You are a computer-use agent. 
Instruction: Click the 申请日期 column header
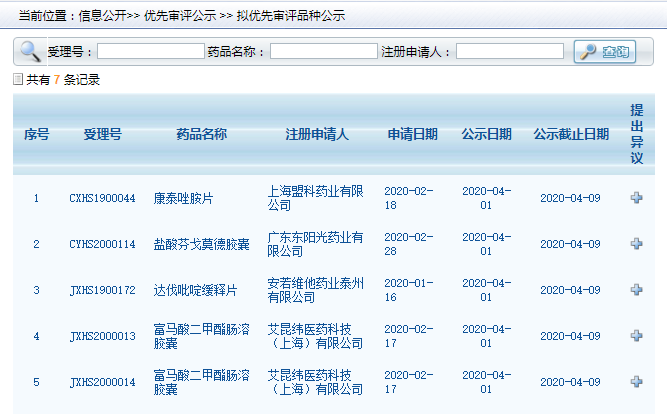(x=413, y=134)
